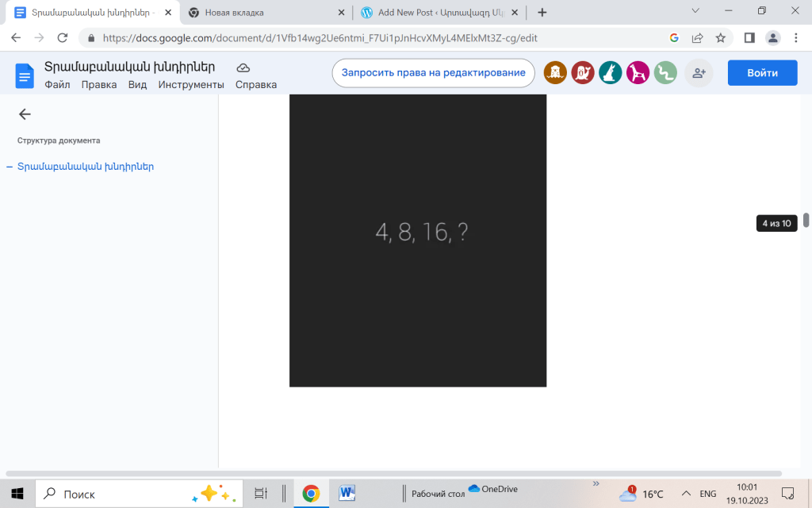The width and height of the screenshot is (812, 508).
Task: Toggle the Chrome side panel
Action: pos(749,37)
